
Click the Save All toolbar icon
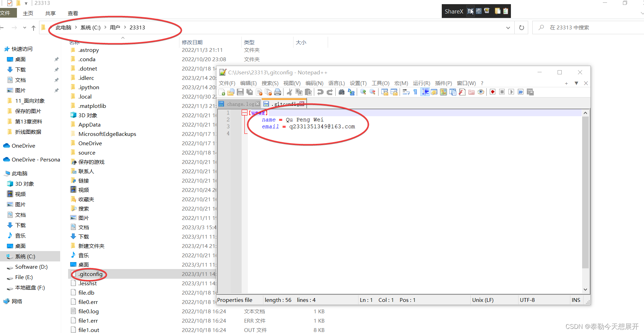pos(250,92)
